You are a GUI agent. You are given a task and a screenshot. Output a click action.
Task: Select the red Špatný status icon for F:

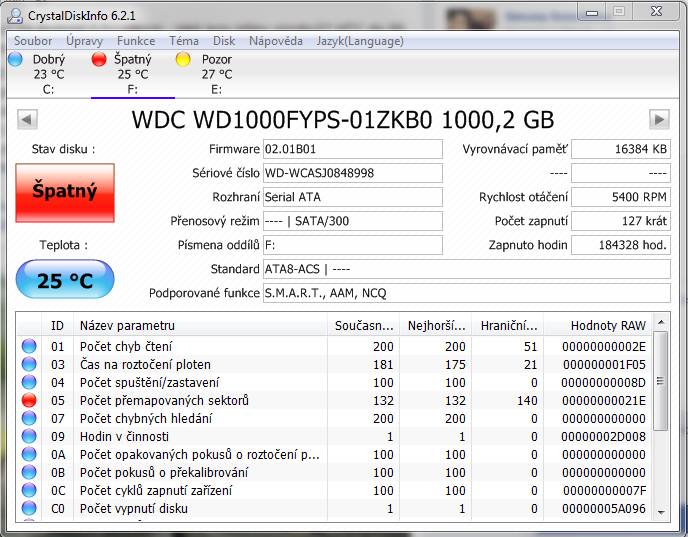[99, 59]
